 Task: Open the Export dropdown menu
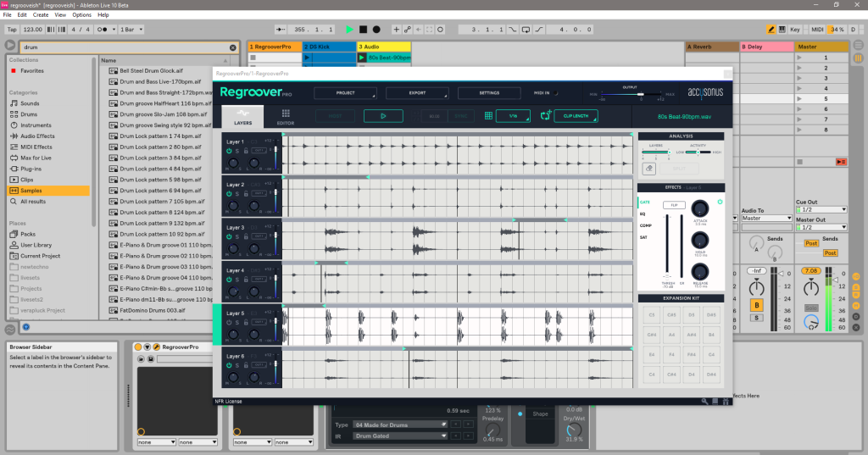click(x=417, y=92)
